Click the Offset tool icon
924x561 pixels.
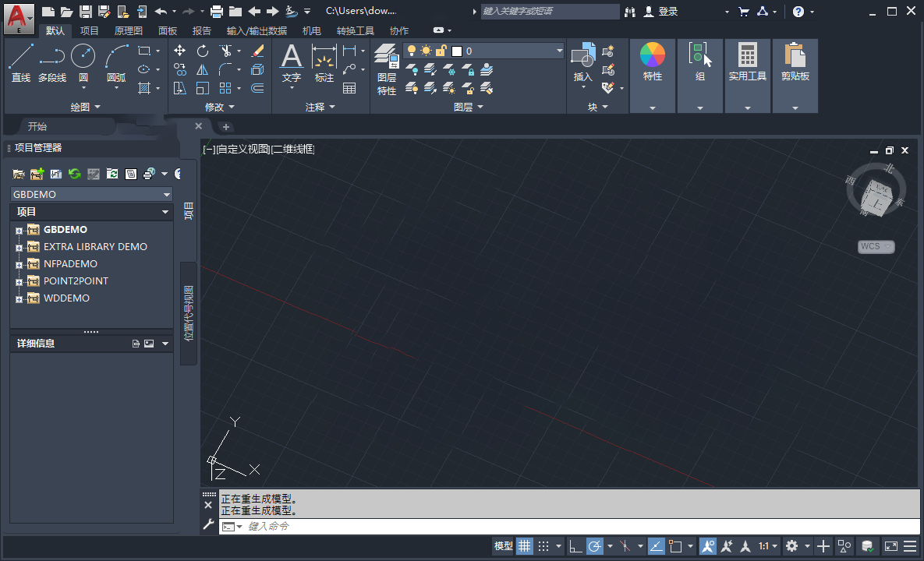click(257, 88)
